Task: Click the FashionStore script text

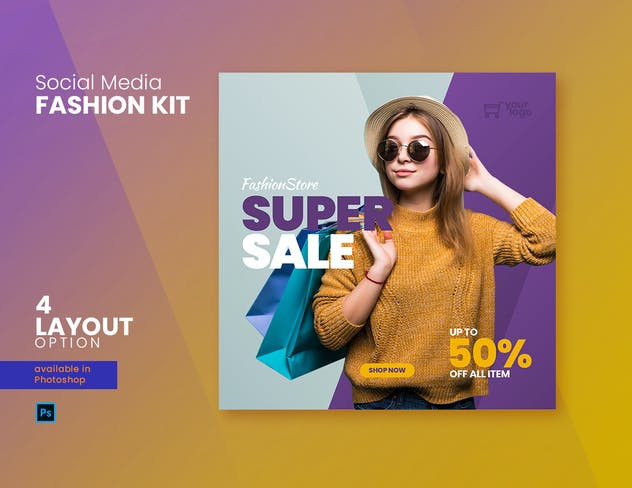Action: coord(280,185)
